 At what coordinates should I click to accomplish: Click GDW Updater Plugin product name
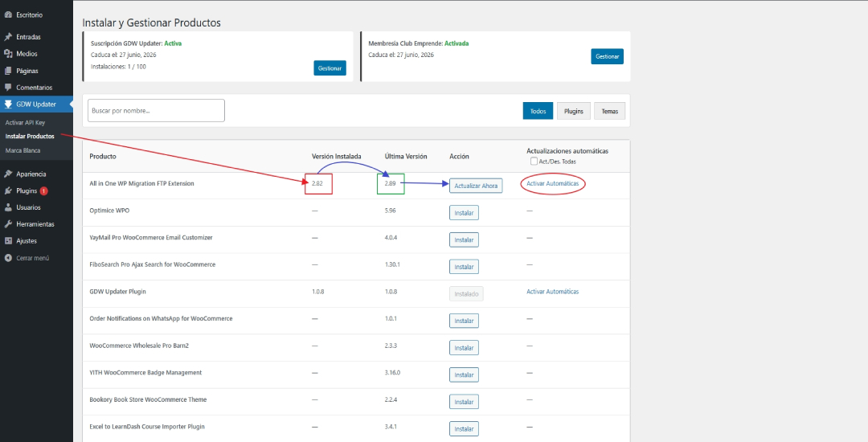[x=118, y=292]
